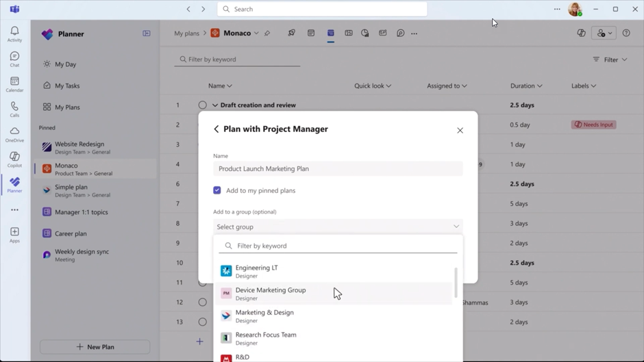Open Activity in Teams sidebar
The width and height of the screenshot is (644, 362).
(14, 34)
